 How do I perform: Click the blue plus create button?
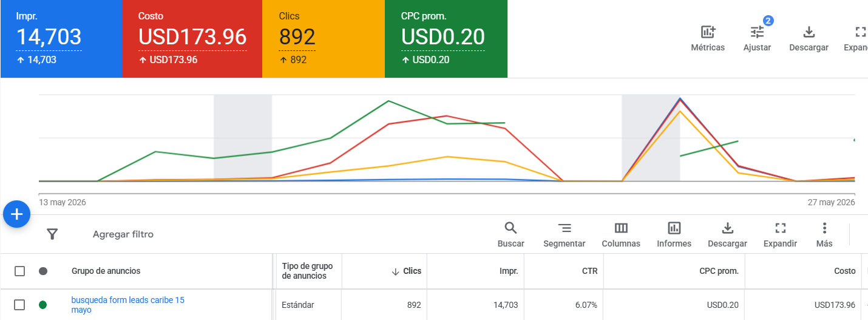click(x=17, y=214)
